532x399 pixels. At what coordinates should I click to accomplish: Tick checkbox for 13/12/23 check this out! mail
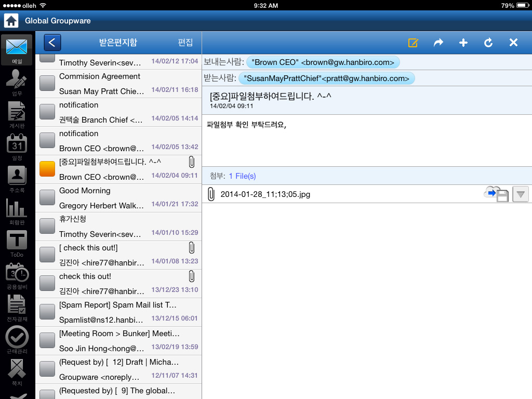click(x=47, y=283)
